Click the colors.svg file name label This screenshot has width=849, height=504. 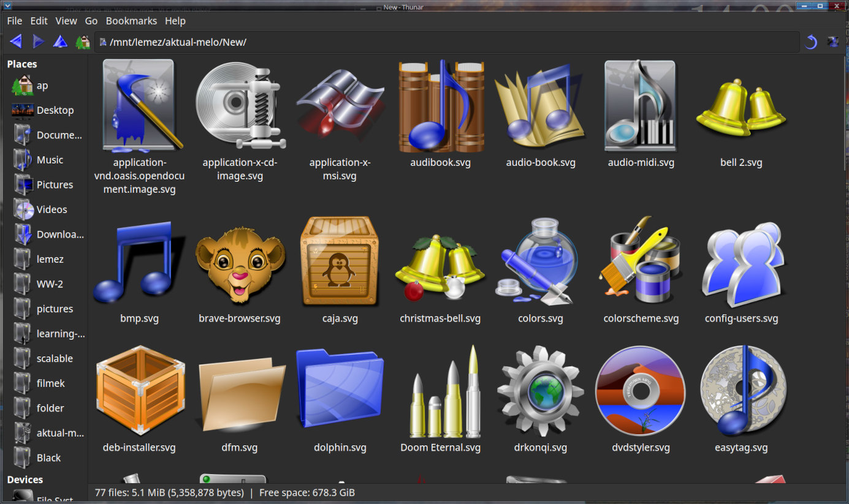540,318
